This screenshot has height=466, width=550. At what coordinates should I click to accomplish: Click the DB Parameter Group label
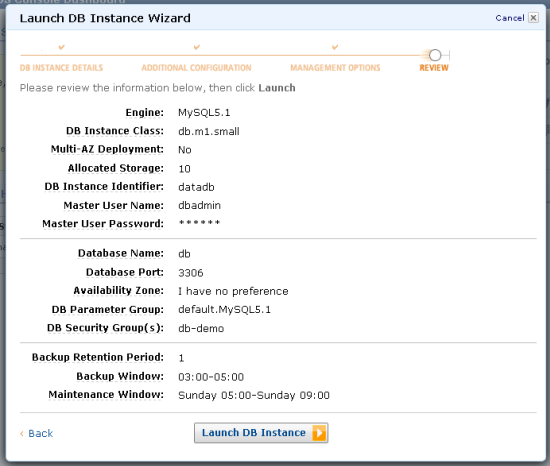107,310
